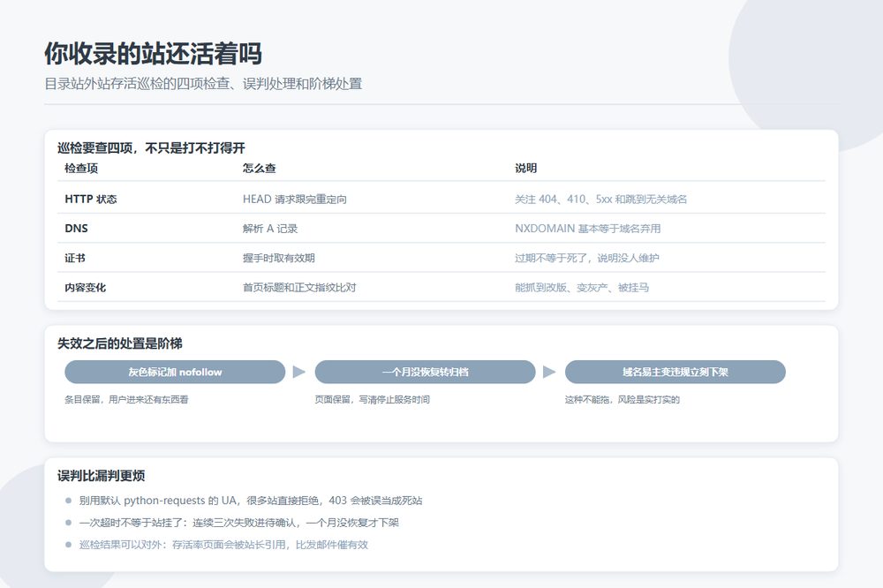883x588 pixels.
Task: Click the heading 误判比漏判更烦
Action: 101,476
